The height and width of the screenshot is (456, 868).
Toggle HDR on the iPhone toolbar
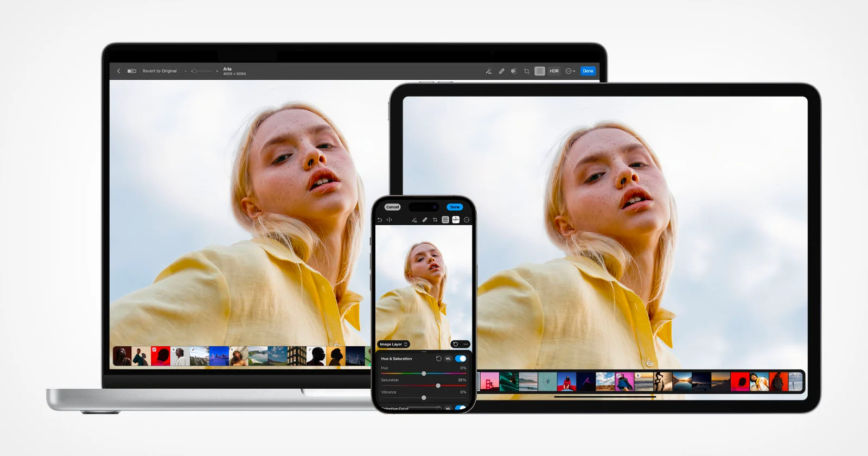pyautogui.click(x=456, y=220)
